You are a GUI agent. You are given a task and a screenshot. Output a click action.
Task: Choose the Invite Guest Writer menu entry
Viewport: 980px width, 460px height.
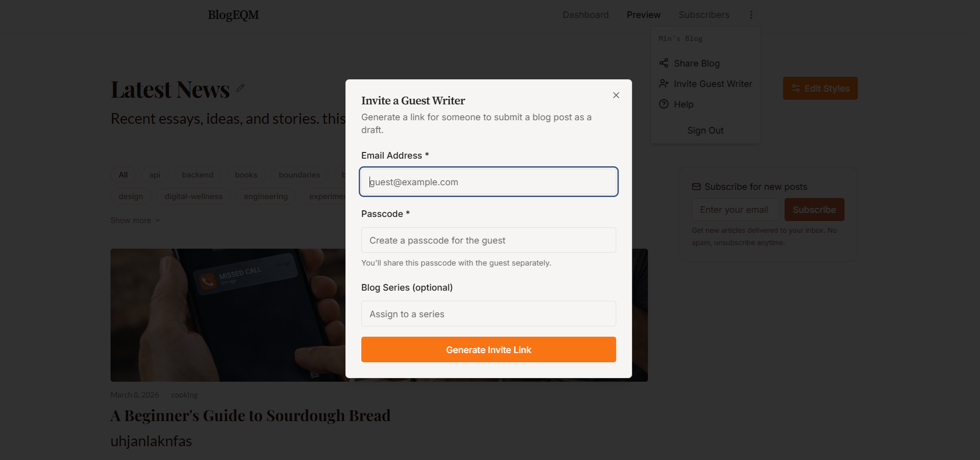click(x=705, y=84)
